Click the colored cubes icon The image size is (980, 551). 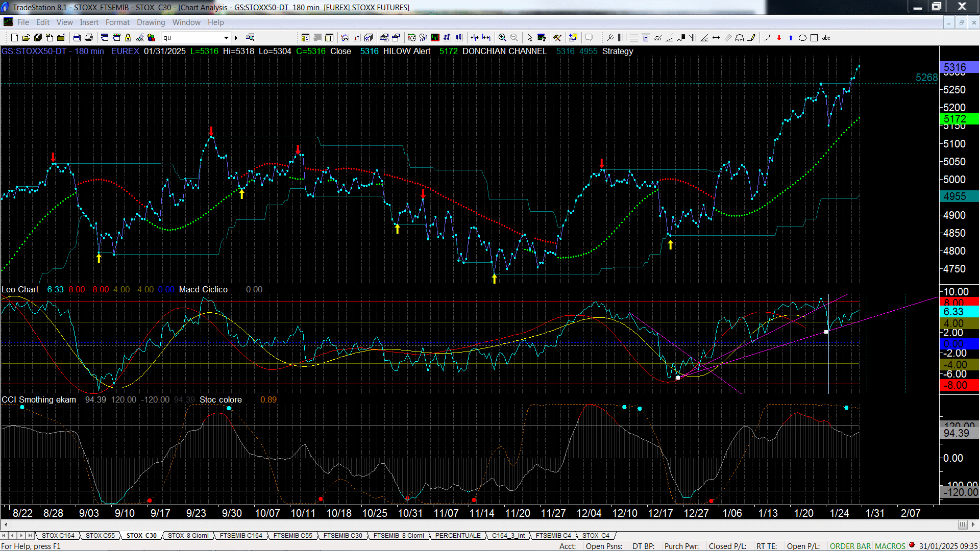click(152, 38)
